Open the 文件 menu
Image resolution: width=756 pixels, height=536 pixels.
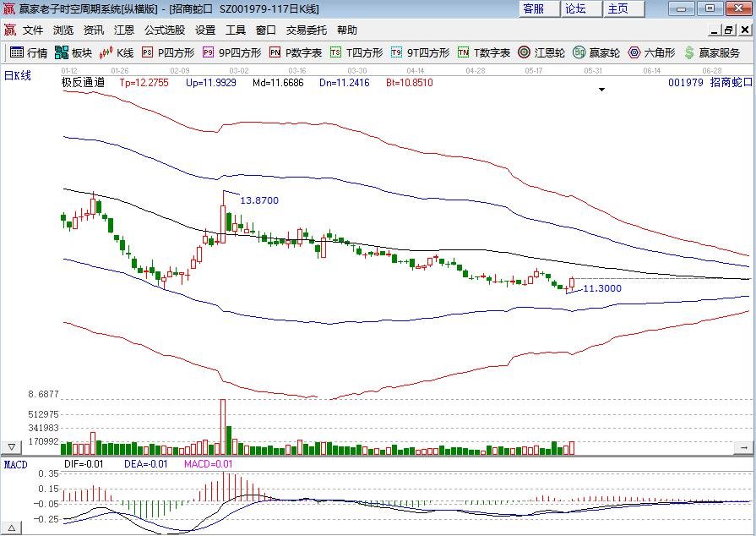[33, 30]
